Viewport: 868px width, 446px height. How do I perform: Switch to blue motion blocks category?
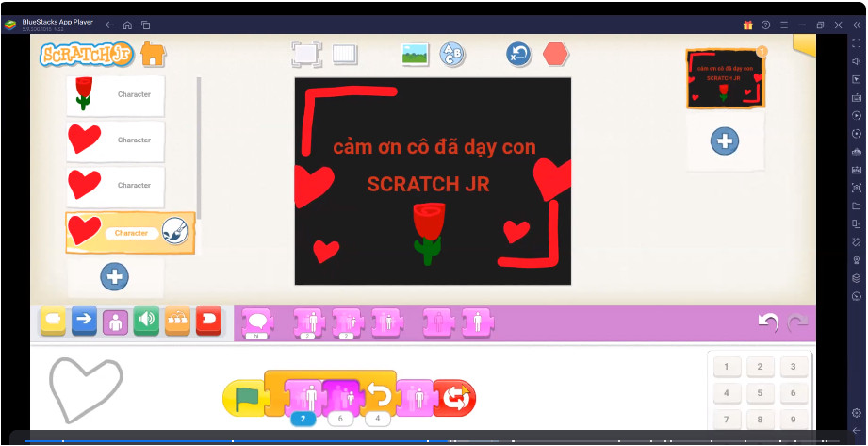tap(84, 321)
